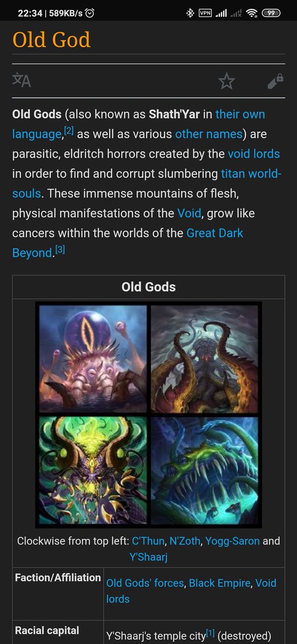Open the 'void lords' link in intro
Screen dimensions: 297x644
point(254,154)
